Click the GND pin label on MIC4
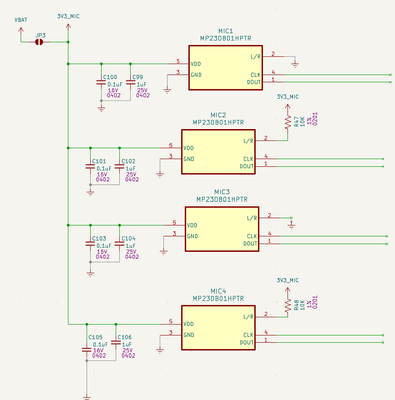Screen dimensions: 395x400 (x=189, y=335)
